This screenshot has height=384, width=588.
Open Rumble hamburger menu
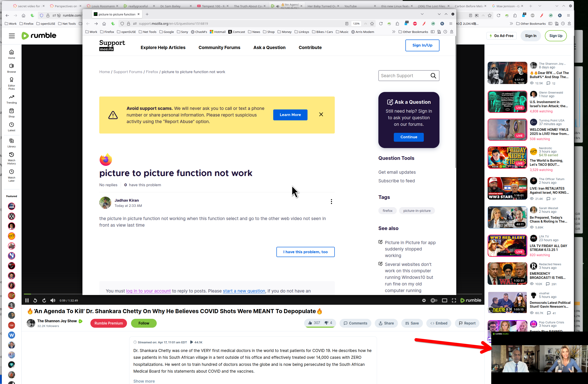click(x=12, y=36)
